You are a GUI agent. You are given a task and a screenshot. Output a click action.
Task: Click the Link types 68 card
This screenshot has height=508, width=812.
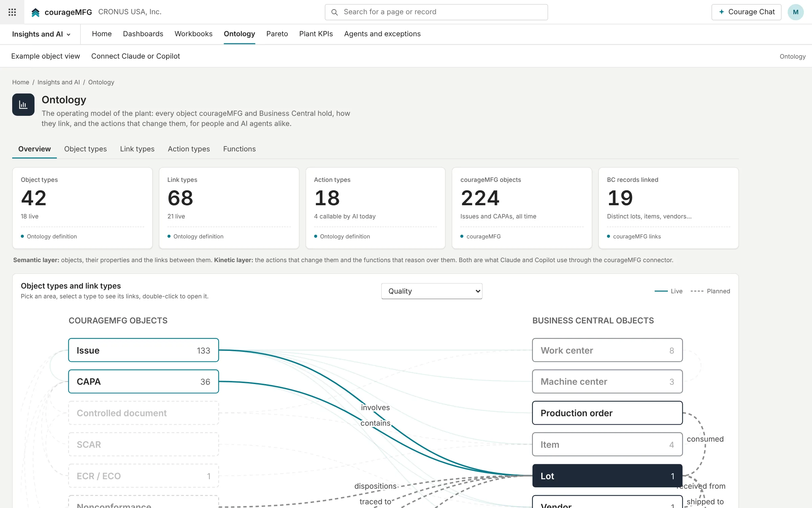coord(229,208)
